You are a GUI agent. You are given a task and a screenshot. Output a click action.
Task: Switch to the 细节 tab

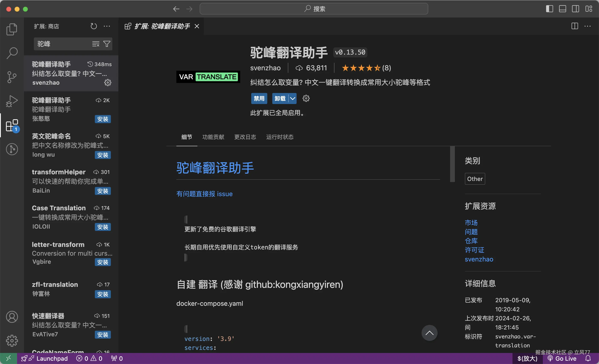(187, 137)
